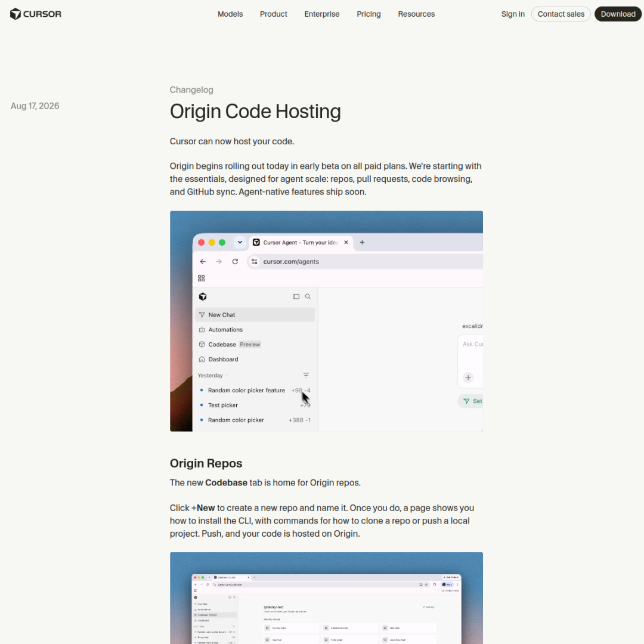Click the Cursor cube icon in sidebar

(203, 296)
